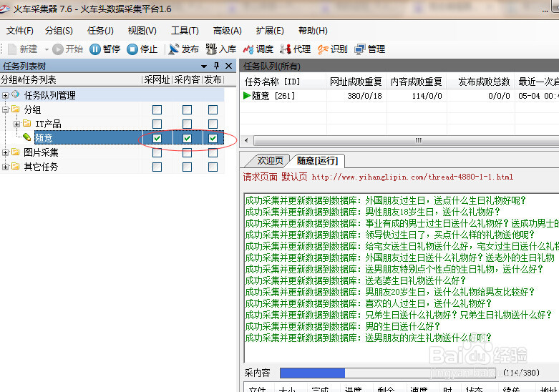Click the 380/0/18 cell in queue
559x392 pixels.
pos(364,96)
